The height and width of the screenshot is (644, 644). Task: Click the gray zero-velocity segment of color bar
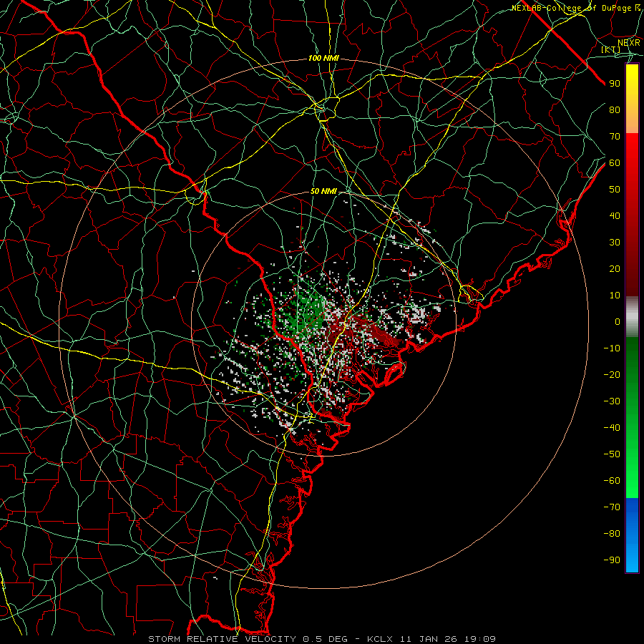(632, 317)
